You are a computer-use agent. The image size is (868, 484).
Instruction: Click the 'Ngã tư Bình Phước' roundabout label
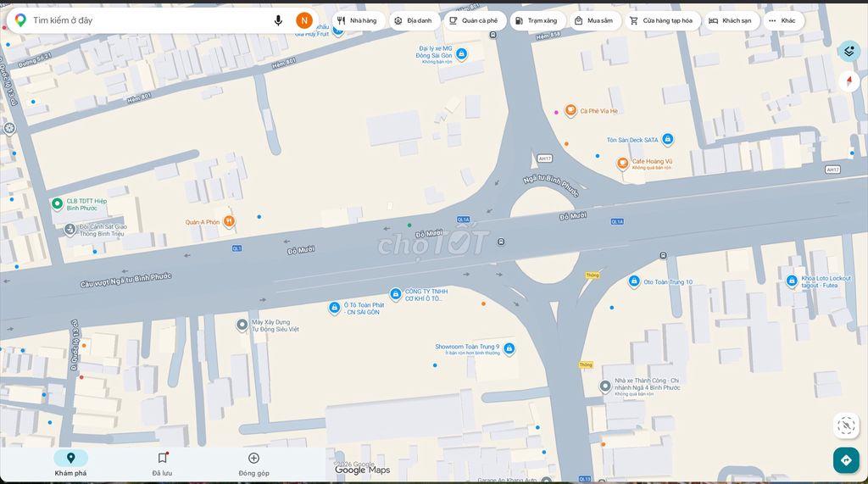pos(551,185)
